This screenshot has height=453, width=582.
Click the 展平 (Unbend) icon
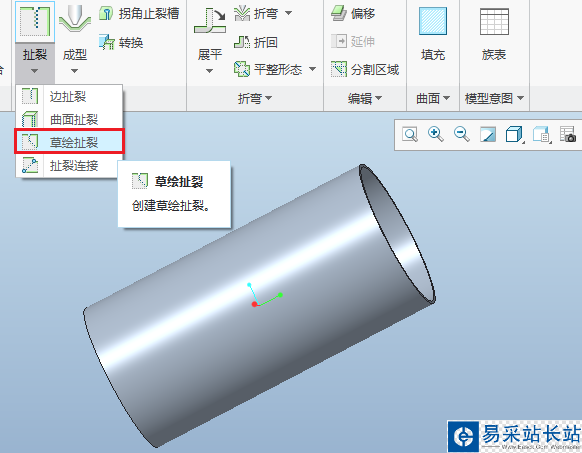[210, 21]
